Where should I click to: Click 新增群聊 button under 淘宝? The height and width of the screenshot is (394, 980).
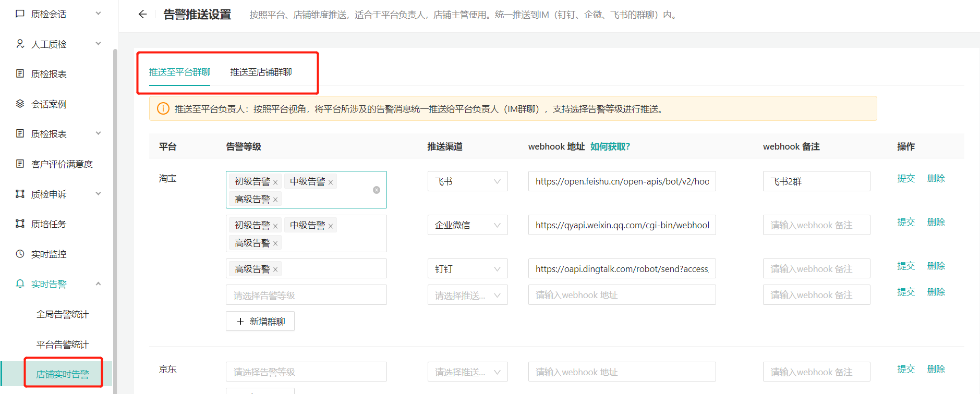(260, 321)
